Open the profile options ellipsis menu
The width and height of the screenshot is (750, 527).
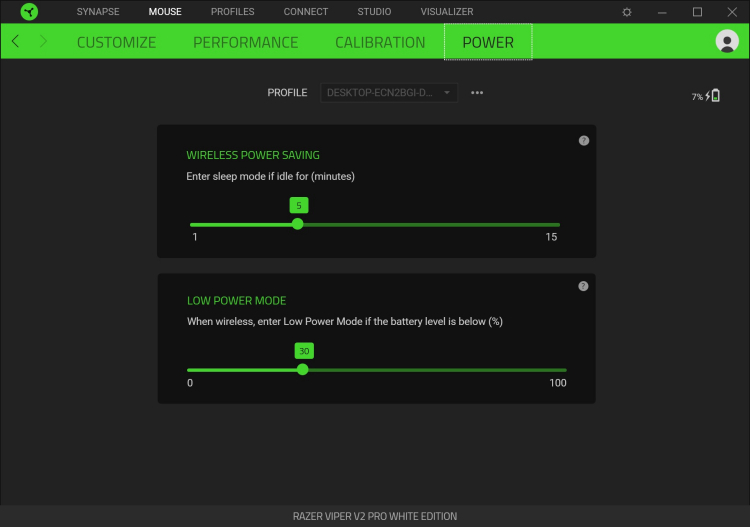coord(477,93)
